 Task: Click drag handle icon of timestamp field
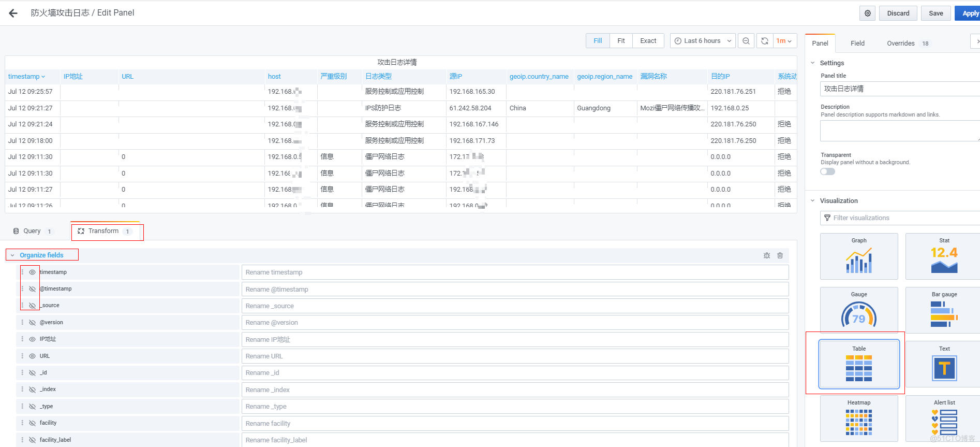pos(22,272)
